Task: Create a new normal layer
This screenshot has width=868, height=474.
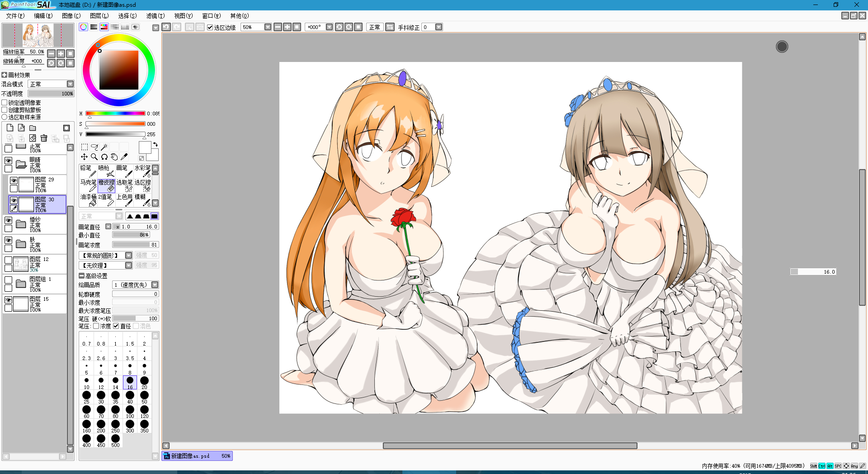Action: click(x=10, y=128)
